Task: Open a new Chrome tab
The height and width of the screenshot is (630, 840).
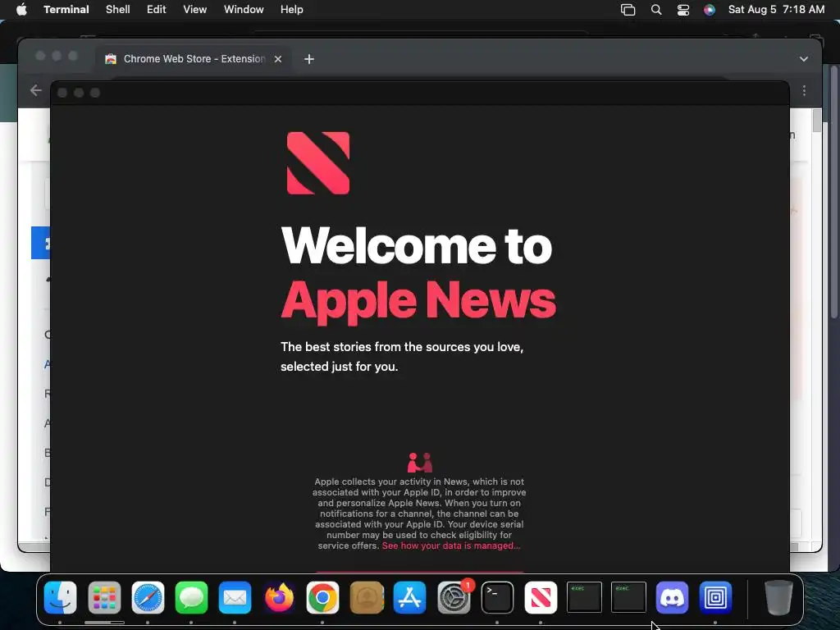Action: pos(309,59)
